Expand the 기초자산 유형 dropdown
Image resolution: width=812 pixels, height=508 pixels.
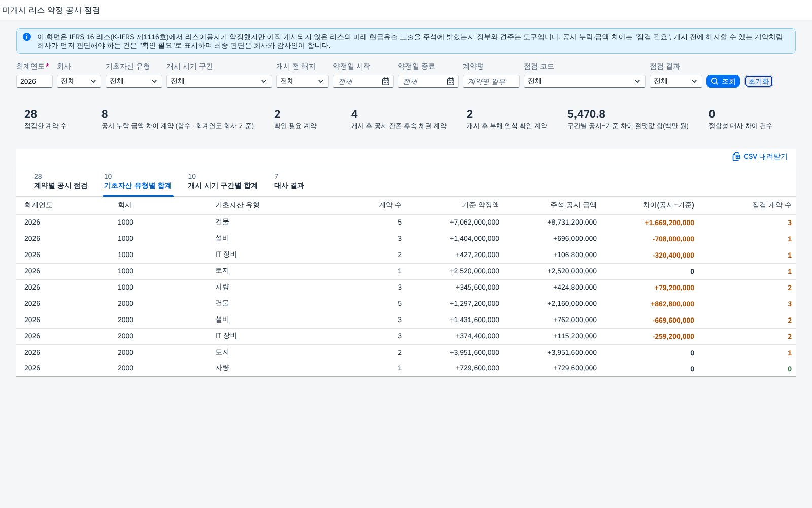[134, 81]
